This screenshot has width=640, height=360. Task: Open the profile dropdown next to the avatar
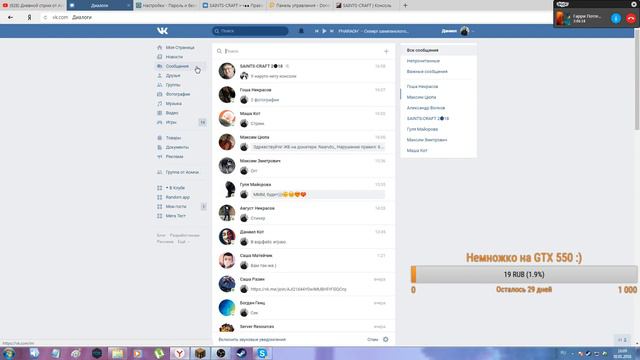point(473,31)
